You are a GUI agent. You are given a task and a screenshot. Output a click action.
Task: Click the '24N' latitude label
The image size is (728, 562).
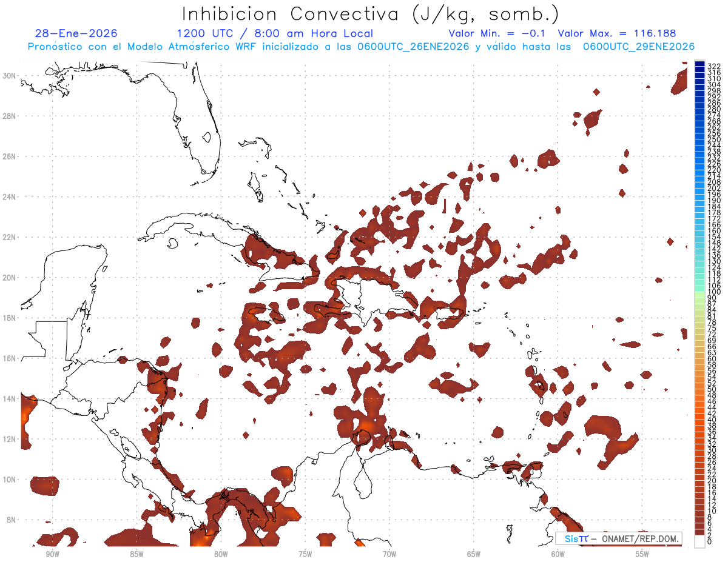[x=9, y=197]
